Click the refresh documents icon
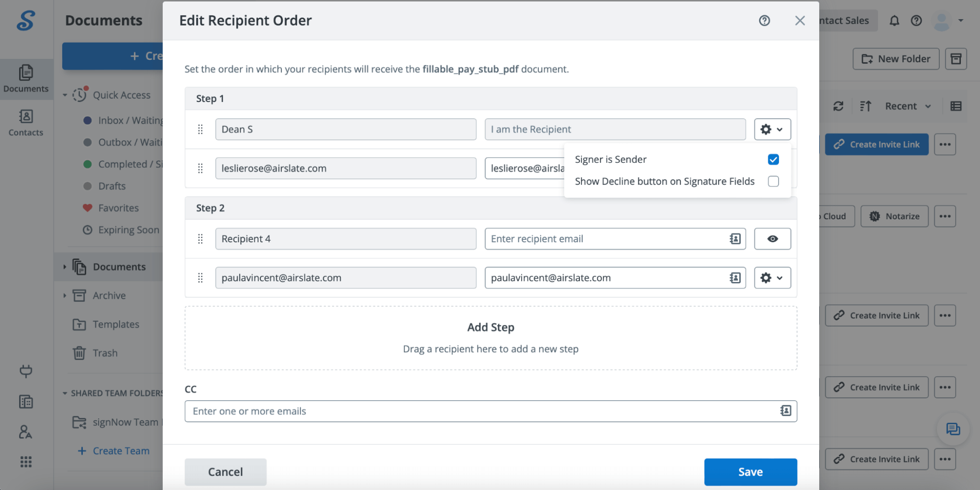Image resolution: width=980 pixels, height=490 pixels. (x=838, y=106)
